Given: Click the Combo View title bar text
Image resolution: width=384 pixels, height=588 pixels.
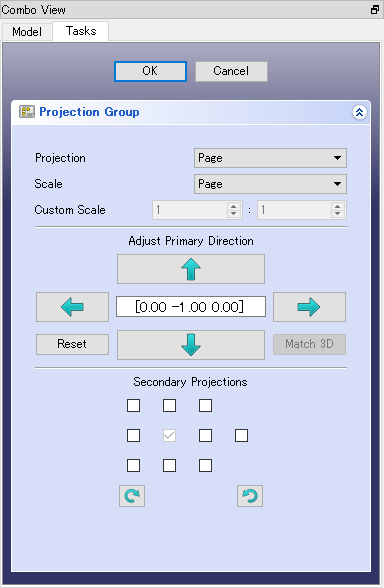Looking at the screenshot, I should (33, 9).
